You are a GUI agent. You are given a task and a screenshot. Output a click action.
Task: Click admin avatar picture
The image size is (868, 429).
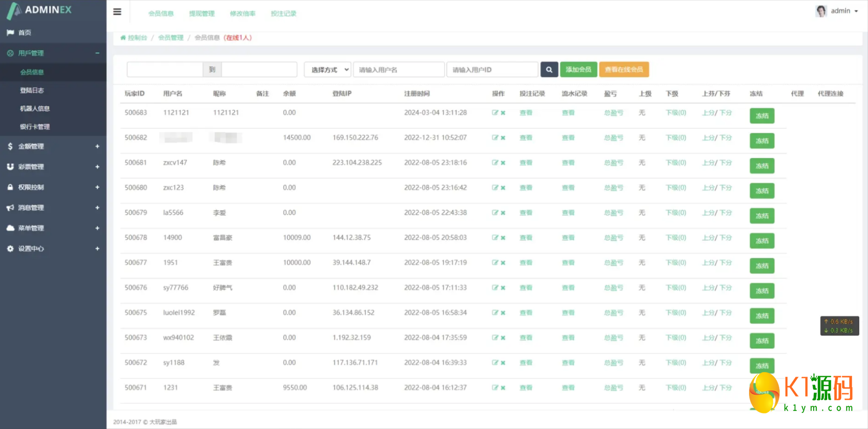pos(821,11)
